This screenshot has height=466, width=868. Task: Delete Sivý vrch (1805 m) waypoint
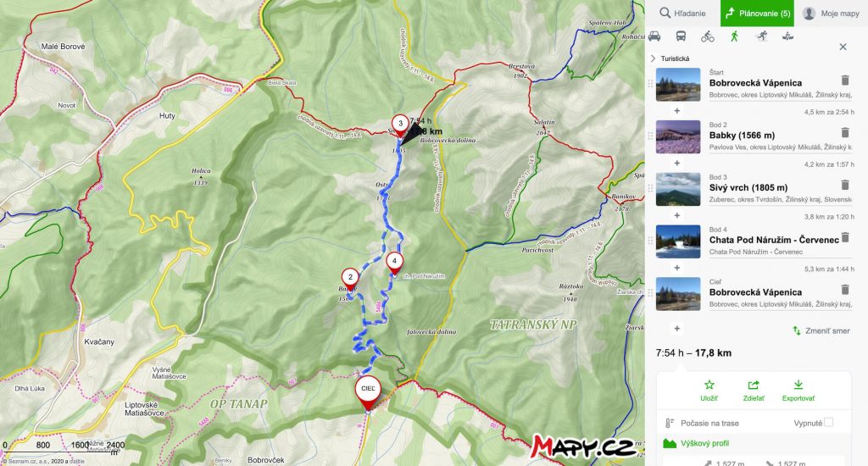tap(845, 185)
